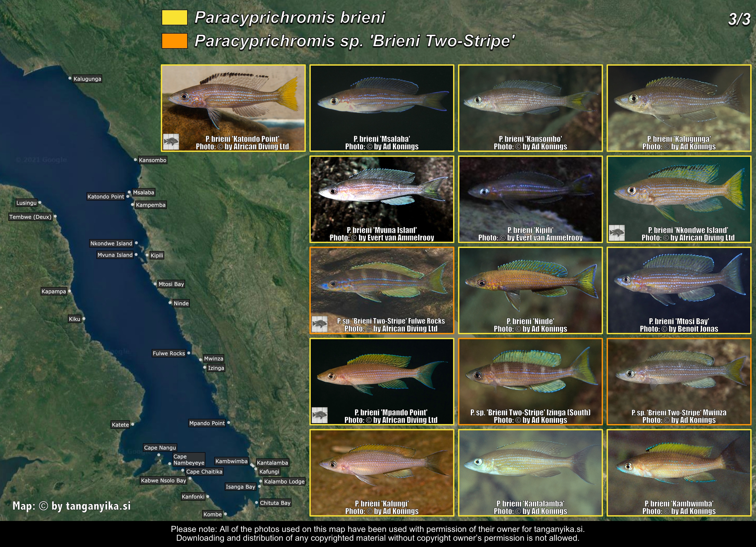Open the P. brieni 'Kipili' photo
756x547 pixels.
pyautogui.click(x=530, y=199)
